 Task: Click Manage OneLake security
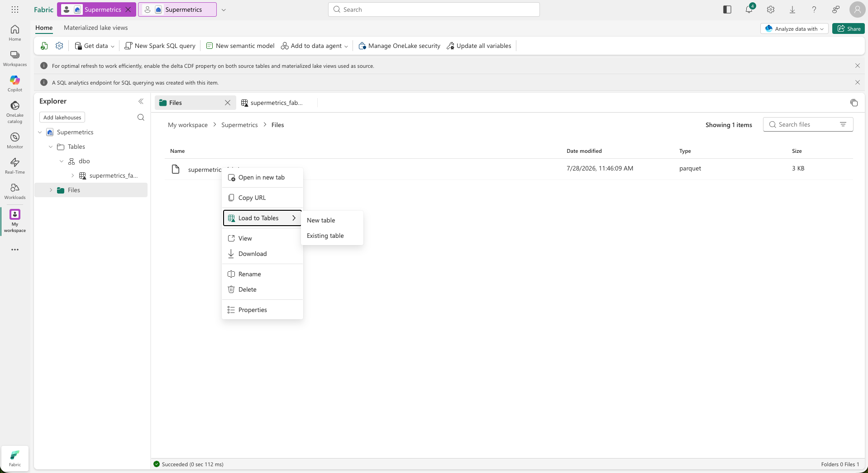[x=399, y=46]
